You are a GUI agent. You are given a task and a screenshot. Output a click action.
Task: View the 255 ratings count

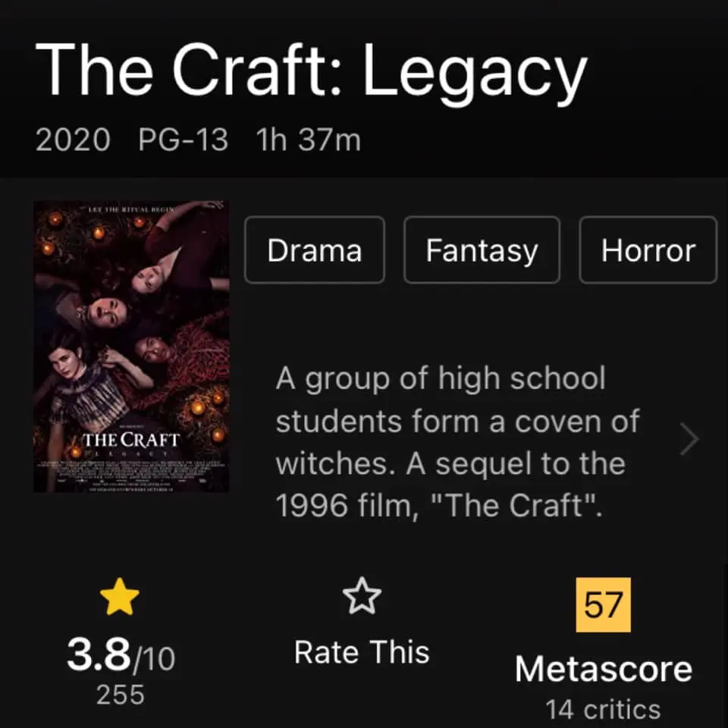point(121,695)
